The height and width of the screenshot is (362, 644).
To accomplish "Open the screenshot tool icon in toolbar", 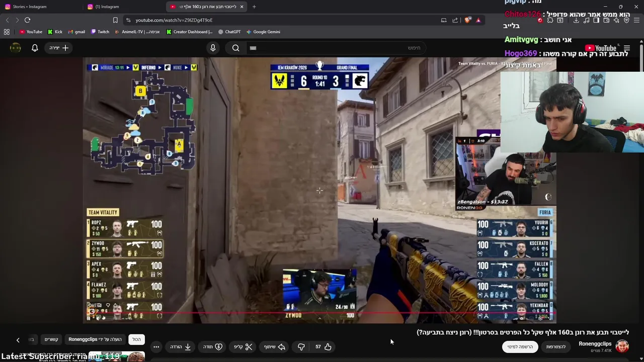I will 560,20.
